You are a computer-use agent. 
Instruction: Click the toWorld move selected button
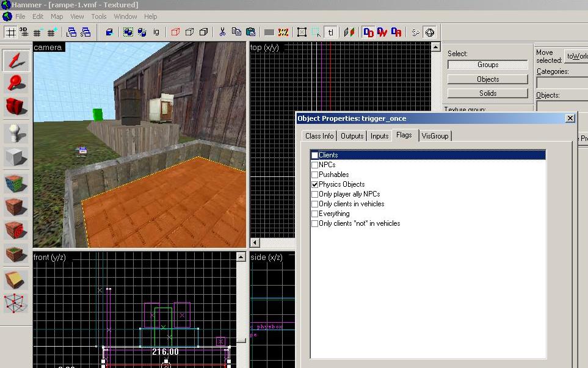tap(576, 56)
